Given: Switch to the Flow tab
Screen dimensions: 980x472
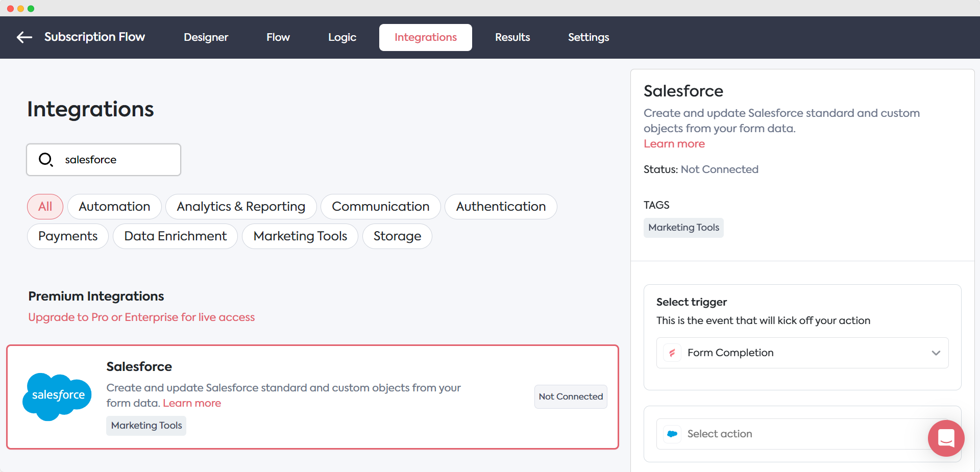Looking at the screenshot, I should (x=278, y=37).
